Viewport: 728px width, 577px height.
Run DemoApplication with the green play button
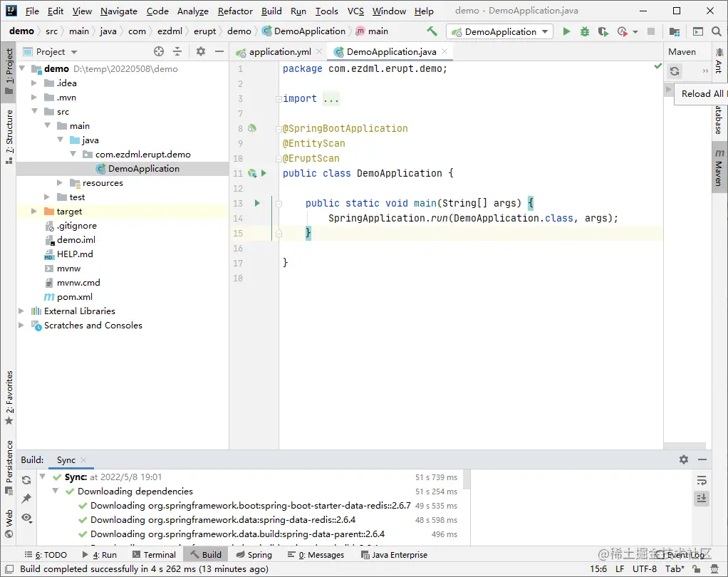pos(566,31)
